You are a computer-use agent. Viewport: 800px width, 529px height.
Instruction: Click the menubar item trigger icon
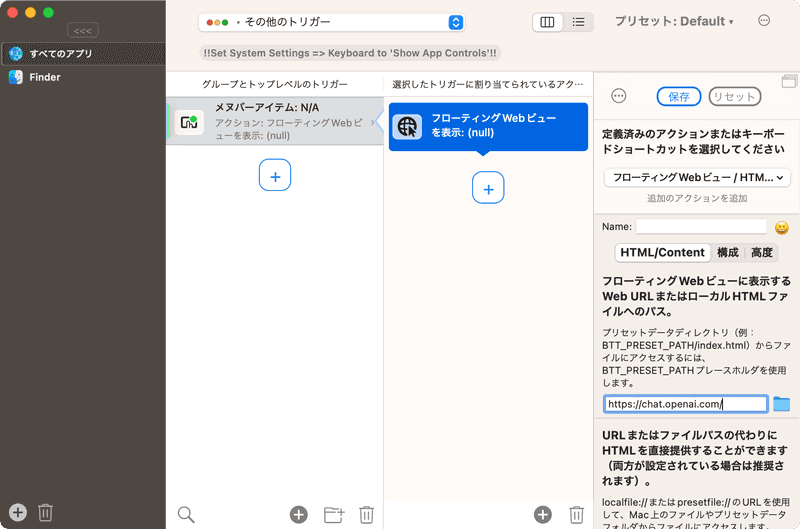point(189,122)
